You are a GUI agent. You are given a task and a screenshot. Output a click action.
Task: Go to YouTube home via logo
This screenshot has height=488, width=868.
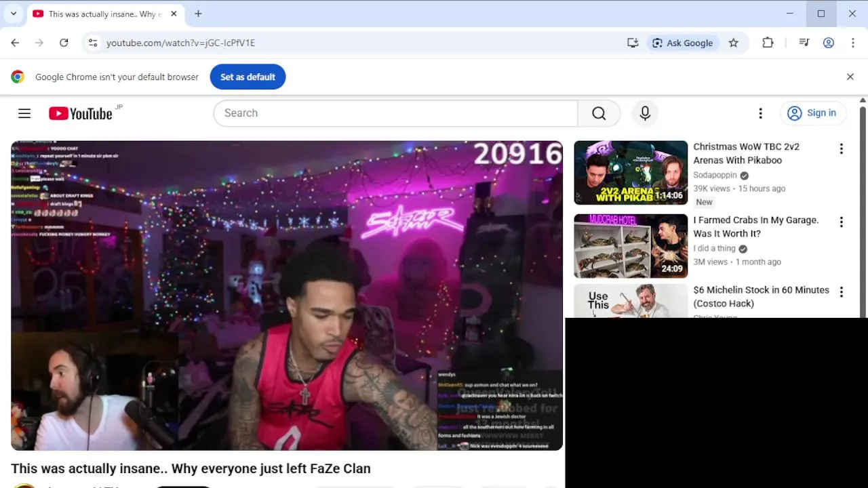point(81,113)
